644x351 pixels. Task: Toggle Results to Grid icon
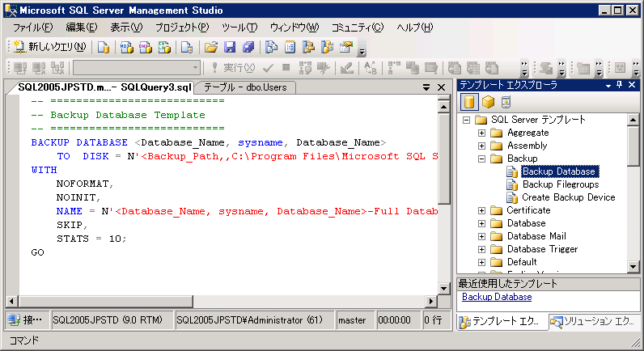[473, 68]
